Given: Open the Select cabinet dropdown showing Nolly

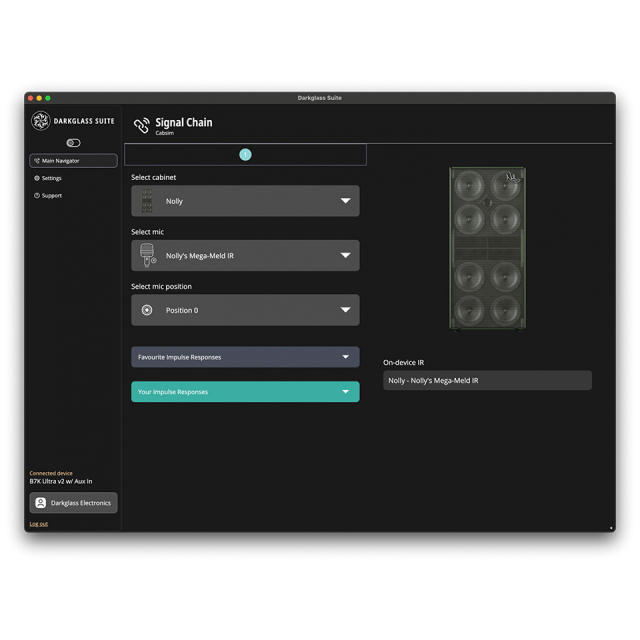Looking at the screenshot, I should pos(245,201).
